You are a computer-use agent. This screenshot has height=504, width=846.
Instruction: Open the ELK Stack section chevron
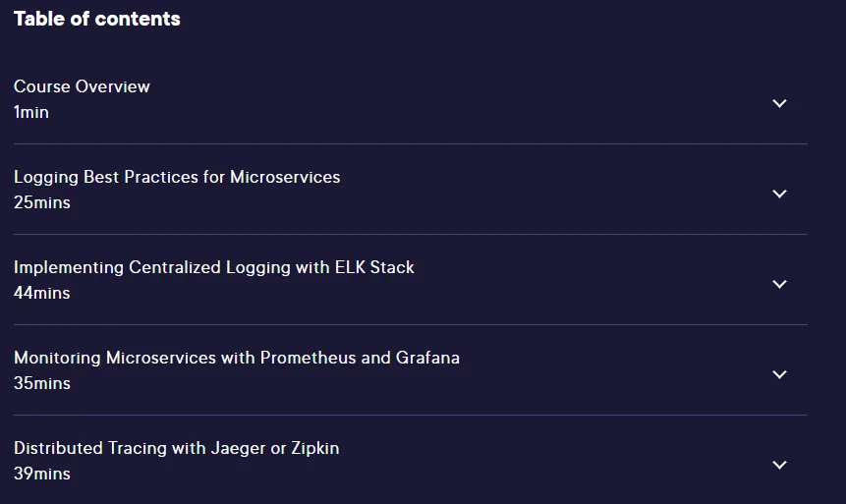point(779,284)
